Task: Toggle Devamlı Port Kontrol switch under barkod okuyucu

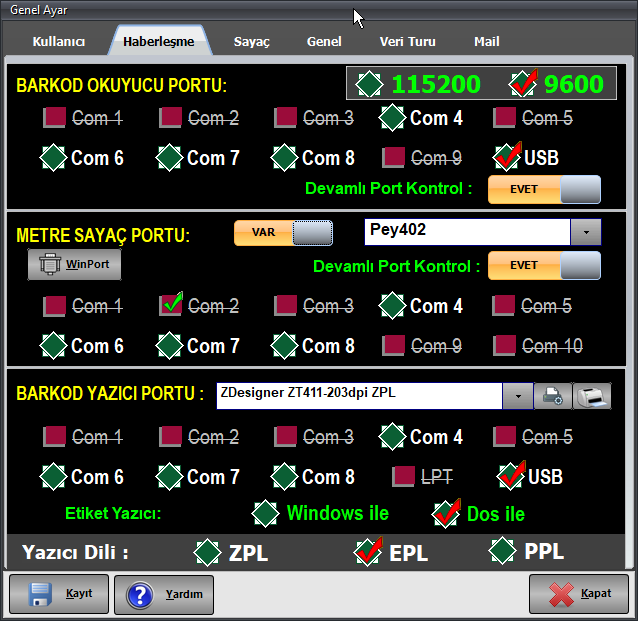Action: [x=544, y=189]
